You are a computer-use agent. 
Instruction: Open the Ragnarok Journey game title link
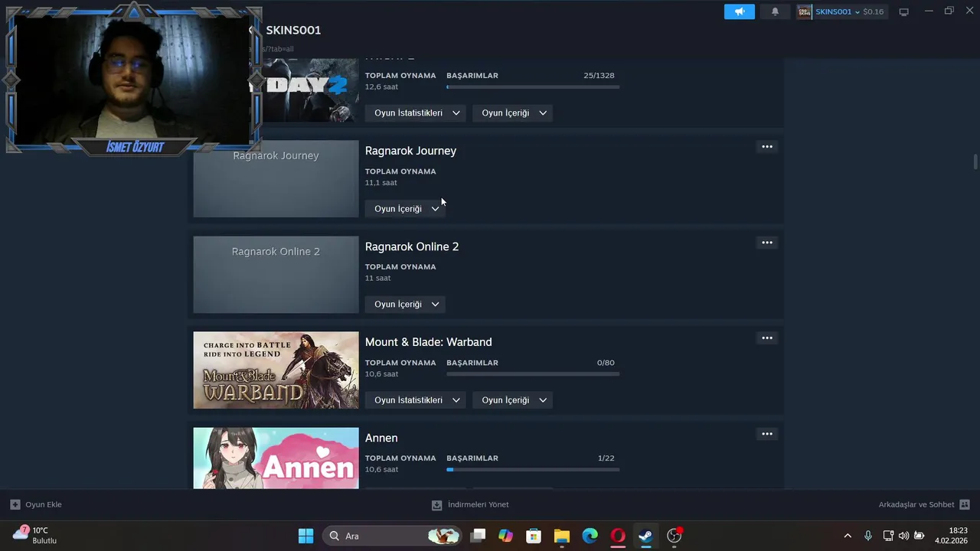click(x=410, y=151)
